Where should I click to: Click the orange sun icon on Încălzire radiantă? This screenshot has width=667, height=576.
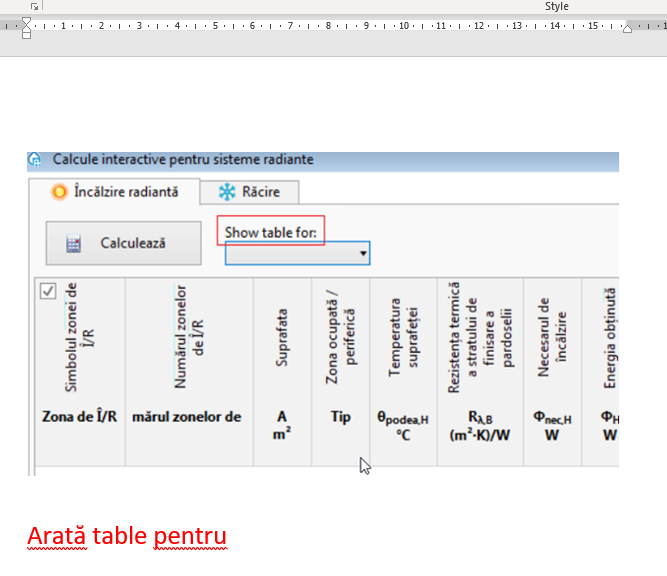[59, 191]
